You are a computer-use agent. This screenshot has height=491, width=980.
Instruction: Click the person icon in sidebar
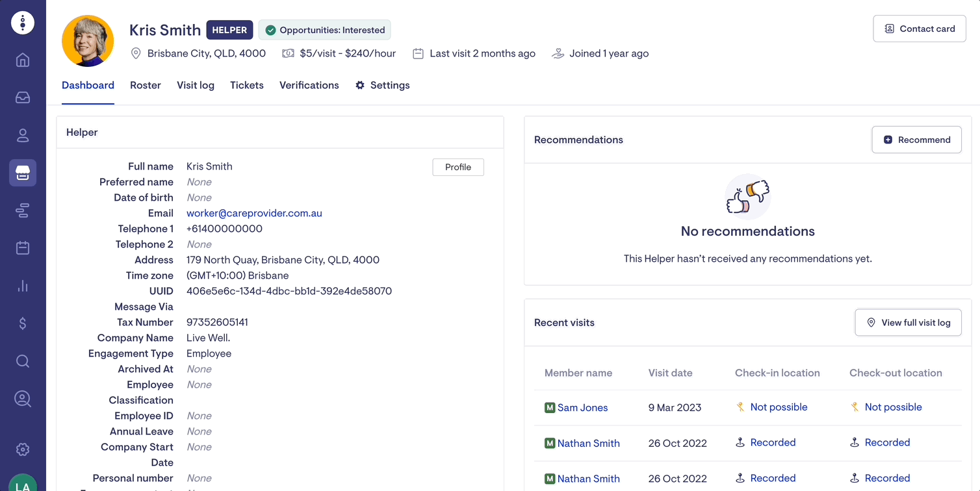coord(23,135)
